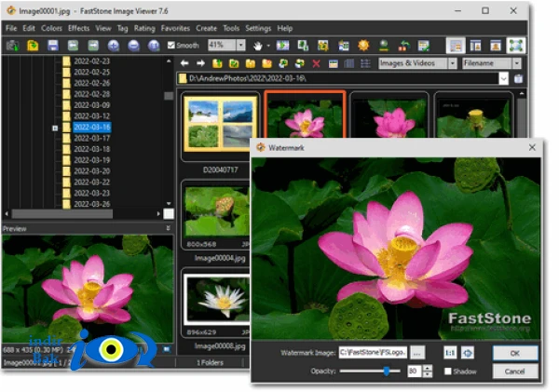
Task: Click OK in the Watermark dialog
Action: click(x=515, y=353)
